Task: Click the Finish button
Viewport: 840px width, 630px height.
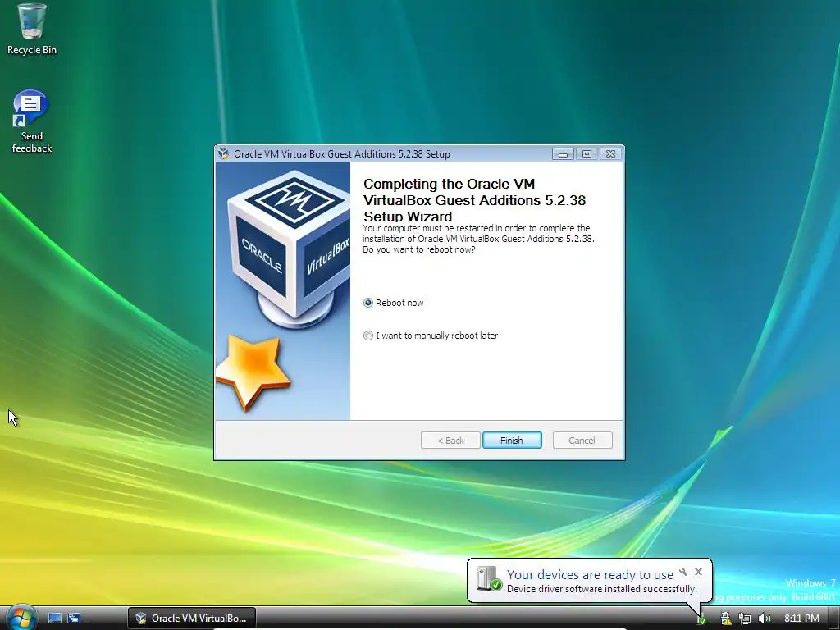Action: click(x=512, y=441)
